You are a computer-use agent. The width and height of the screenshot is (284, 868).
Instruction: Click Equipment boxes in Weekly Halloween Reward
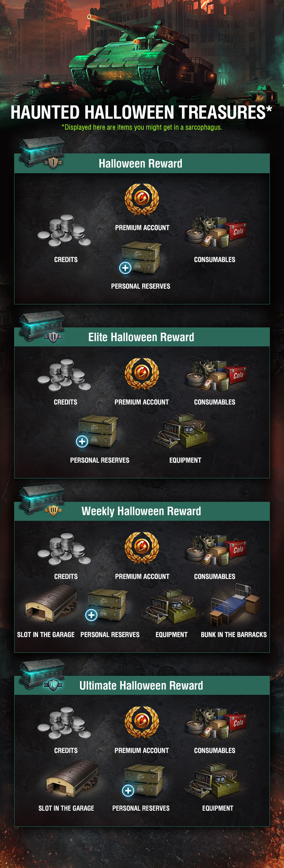168,606
